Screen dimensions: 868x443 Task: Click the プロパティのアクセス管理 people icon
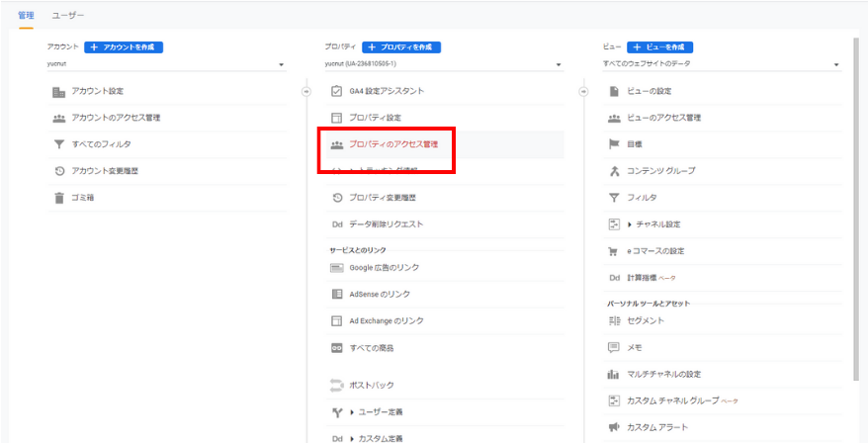(x=336, y=145)
